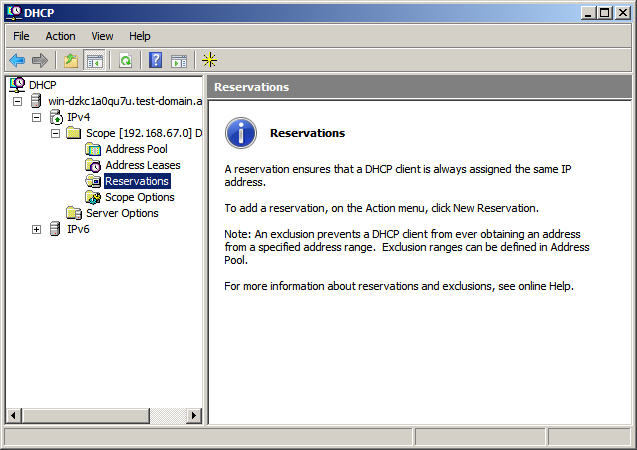Click the bold Reservations heading

pos(308,133)
